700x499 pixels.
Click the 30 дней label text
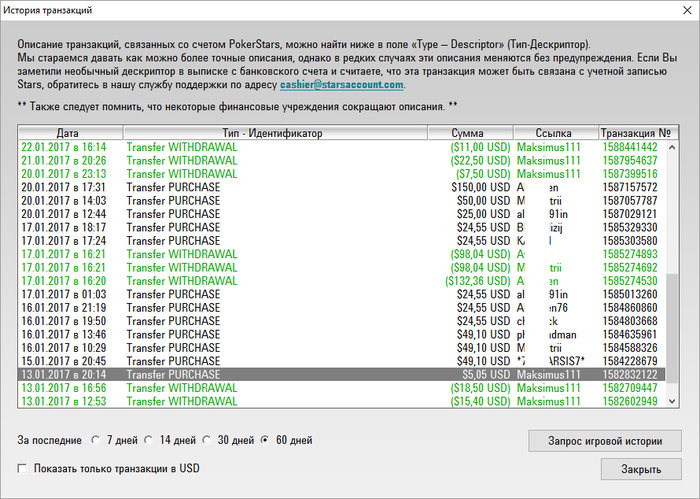pos(236,441)
